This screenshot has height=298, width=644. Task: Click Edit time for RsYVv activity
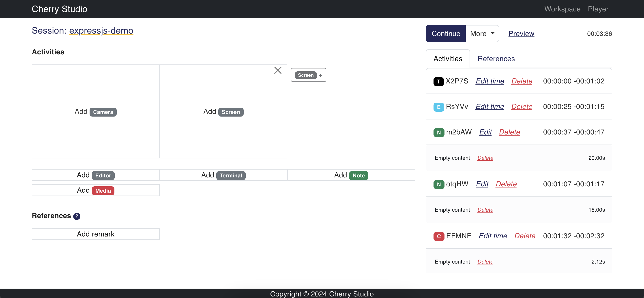489,106
